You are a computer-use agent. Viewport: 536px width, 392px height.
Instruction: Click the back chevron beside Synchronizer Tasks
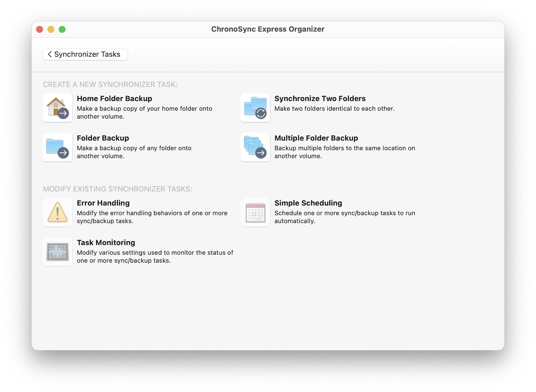pos(50,54)
